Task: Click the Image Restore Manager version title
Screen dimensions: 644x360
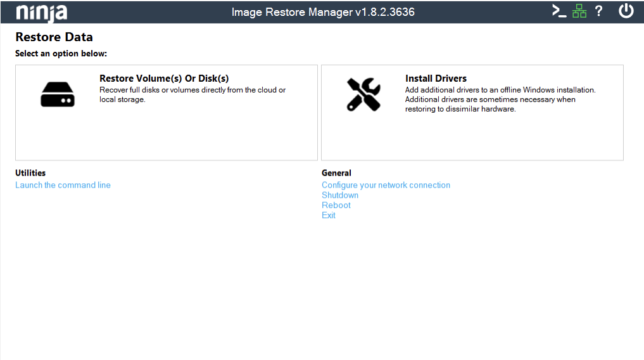Action: (323, 12)
